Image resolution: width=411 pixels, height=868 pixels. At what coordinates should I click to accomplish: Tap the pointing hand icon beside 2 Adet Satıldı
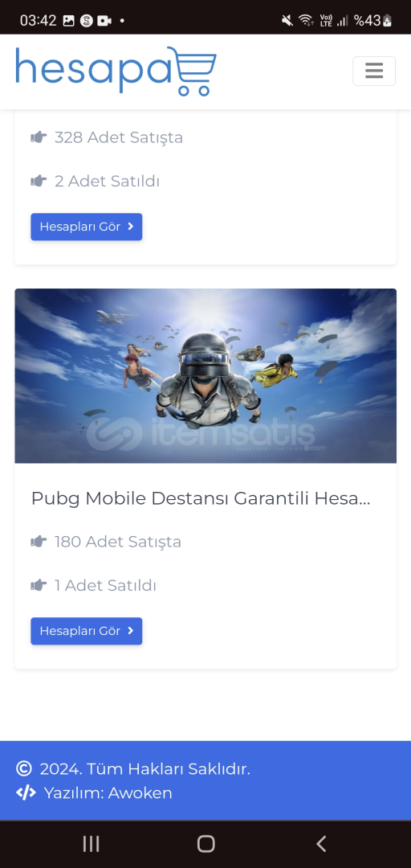tap(39, 181)
